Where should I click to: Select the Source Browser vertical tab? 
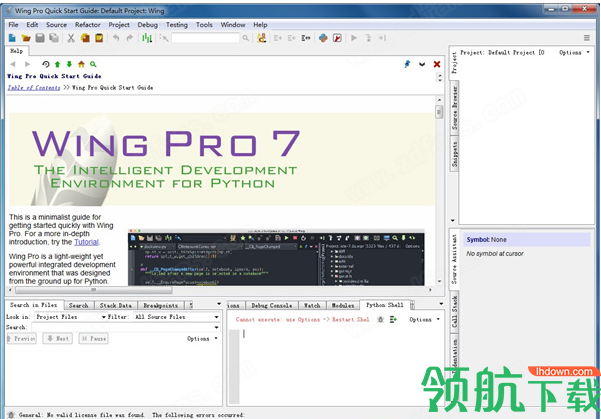tap(455, 108)
